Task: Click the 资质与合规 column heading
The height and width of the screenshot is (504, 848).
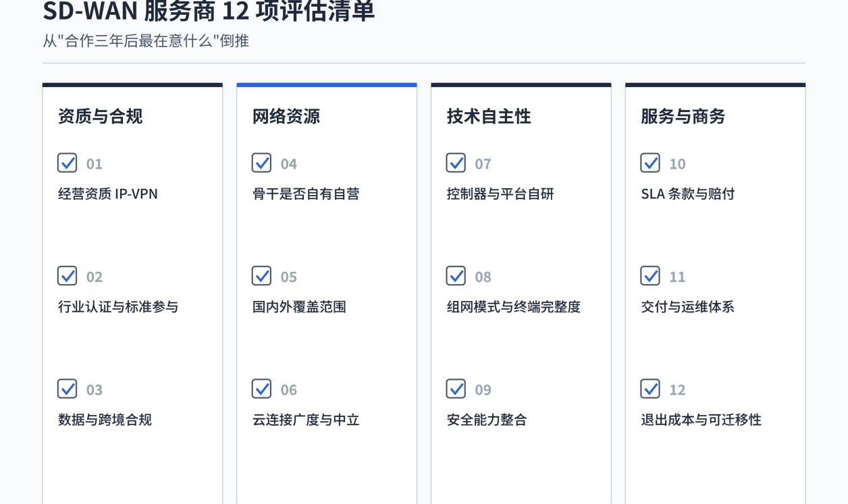Action: click(101, 116)
